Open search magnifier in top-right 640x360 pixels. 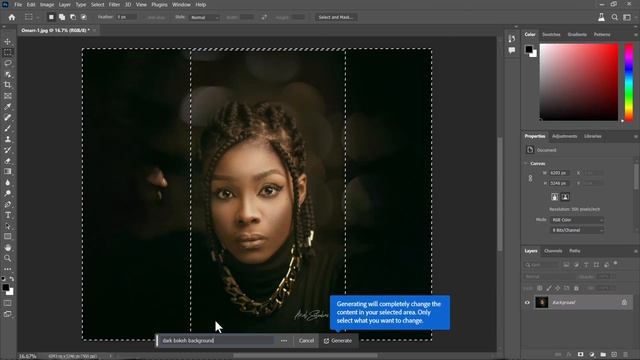[615, 17]
